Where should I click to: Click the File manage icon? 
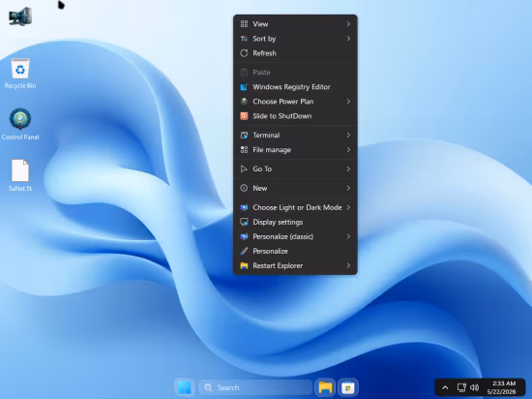244,150
